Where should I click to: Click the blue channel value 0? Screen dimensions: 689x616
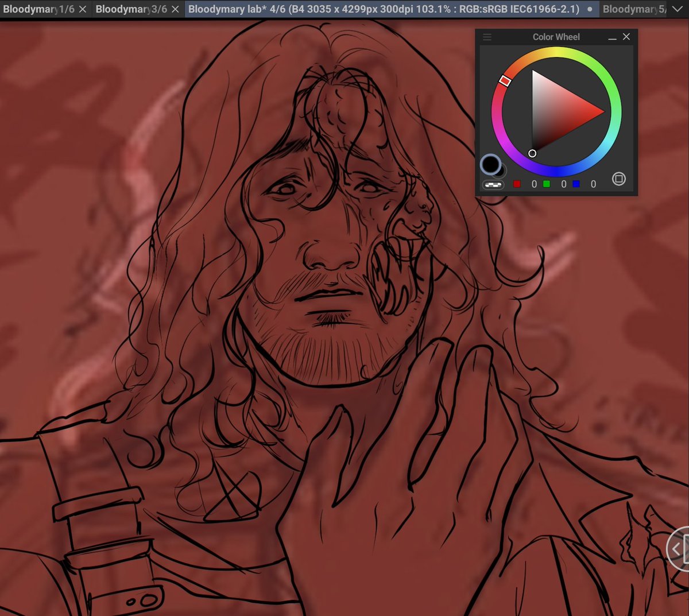(594, 184)
